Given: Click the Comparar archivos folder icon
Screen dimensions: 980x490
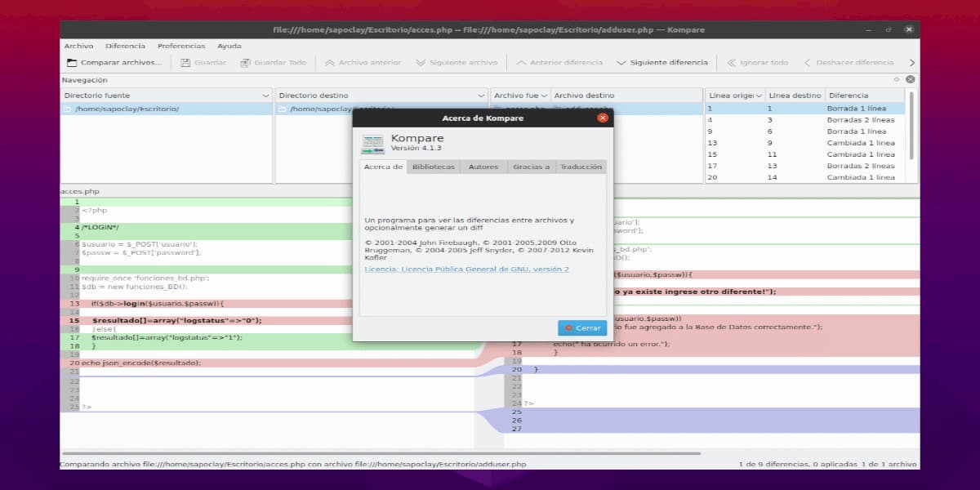Looking at the screenshot, I should (x=72, y=63).
